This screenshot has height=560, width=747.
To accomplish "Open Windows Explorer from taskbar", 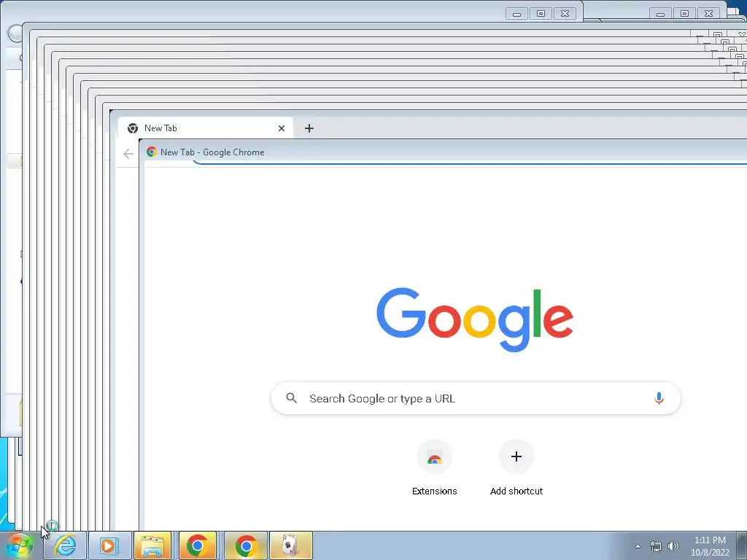I will [x=152, y=545].
